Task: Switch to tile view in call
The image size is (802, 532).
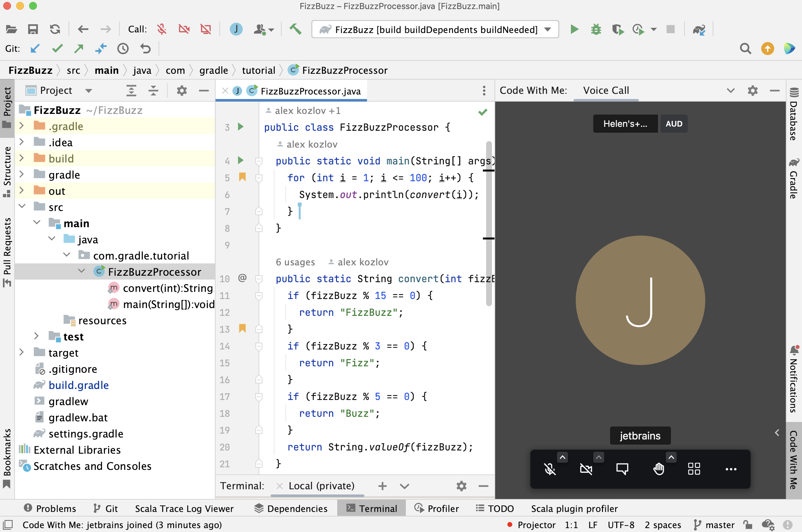Action: pyautogui.click(x=694, y=469)
